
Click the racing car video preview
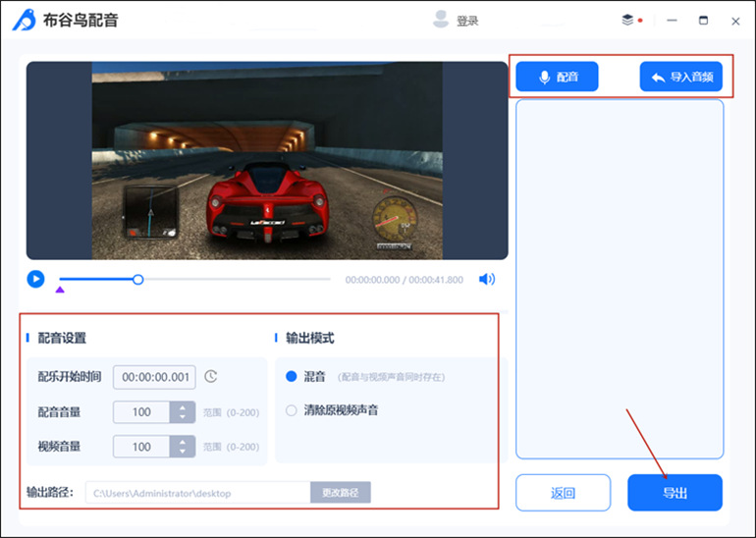tap(267, 161)
